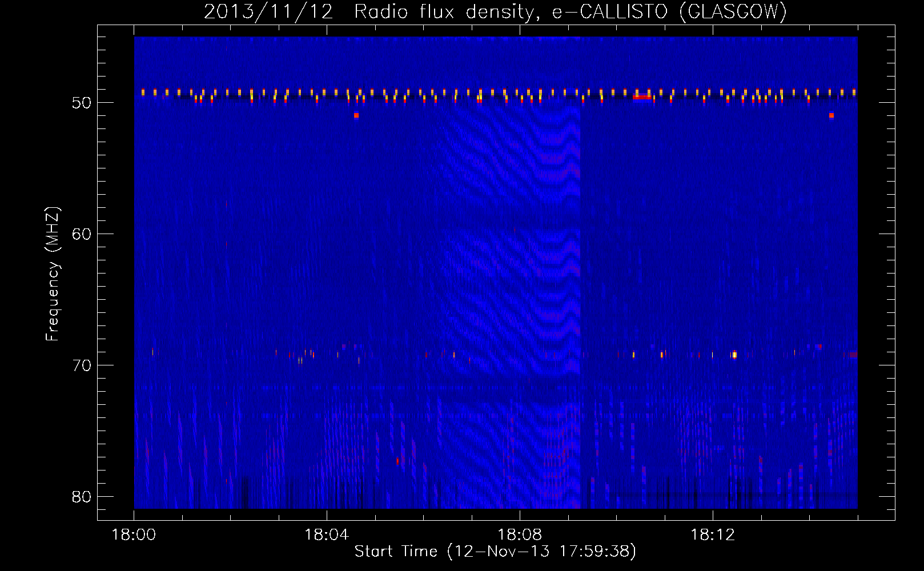Click the time tick label '18:00'
This screenshot has width=924, height=571.
(134, 535)
